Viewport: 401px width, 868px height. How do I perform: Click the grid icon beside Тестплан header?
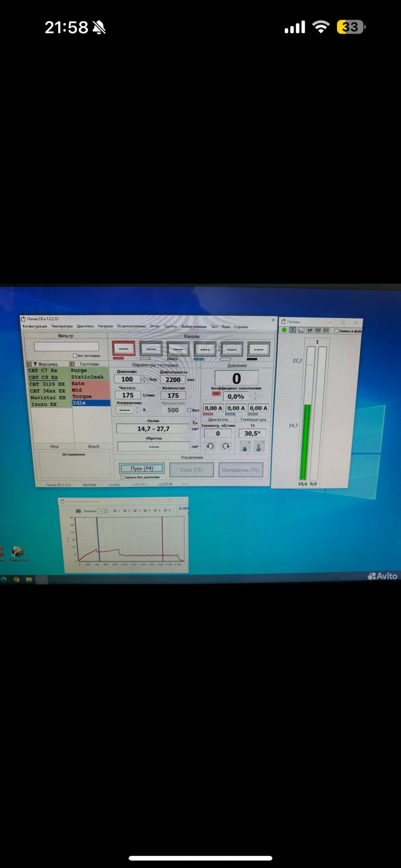(x=72, y=364)
